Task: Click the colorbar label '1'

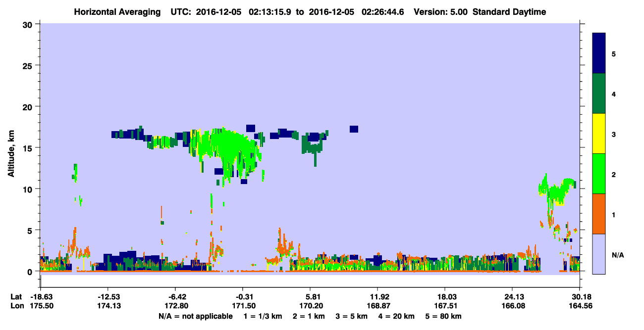Action: (x=614, y=214)
